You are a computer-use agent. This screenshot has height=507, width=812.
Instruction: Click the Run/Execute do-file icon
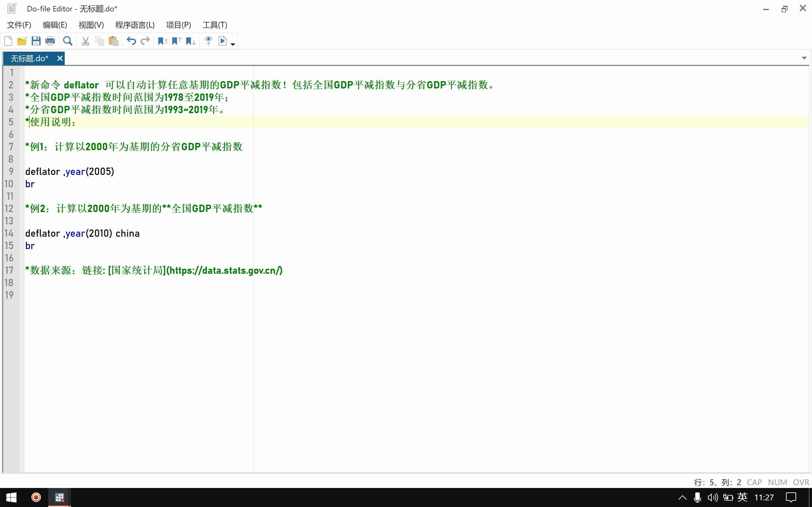click(222, 40)
